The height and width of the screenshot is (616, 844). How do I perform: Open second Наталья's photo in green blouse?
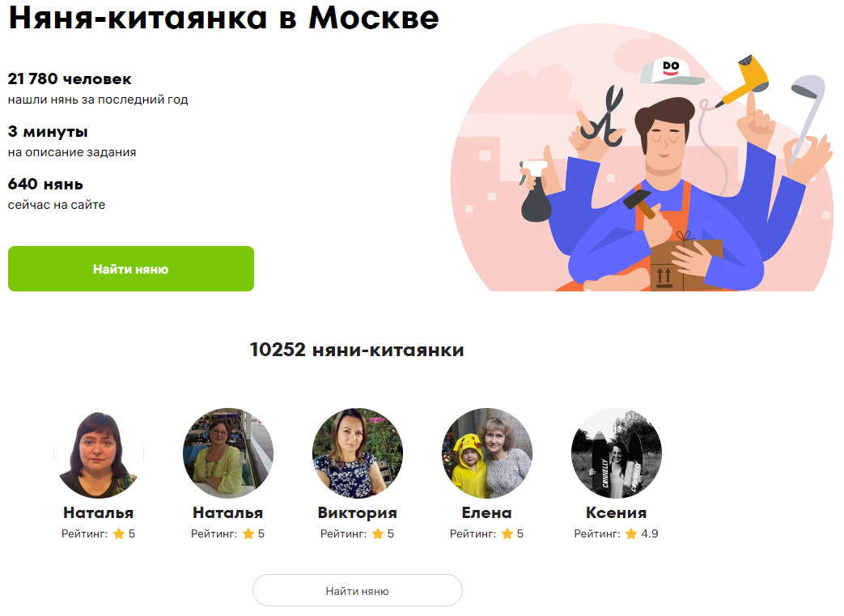228,452
